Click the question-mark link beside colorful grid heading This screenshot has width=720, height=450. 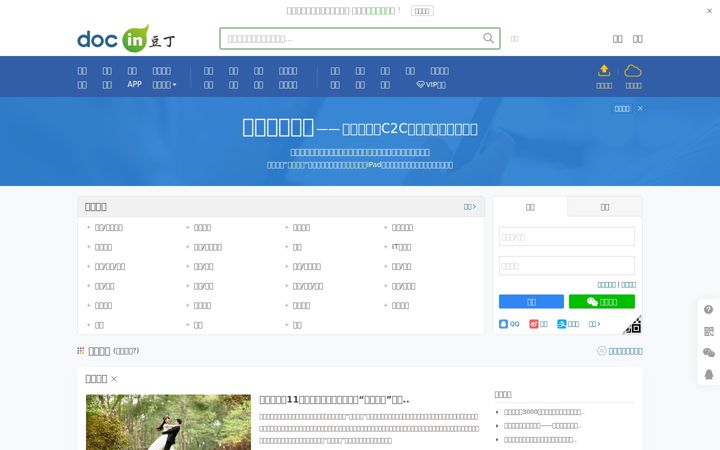pos(126,351)
